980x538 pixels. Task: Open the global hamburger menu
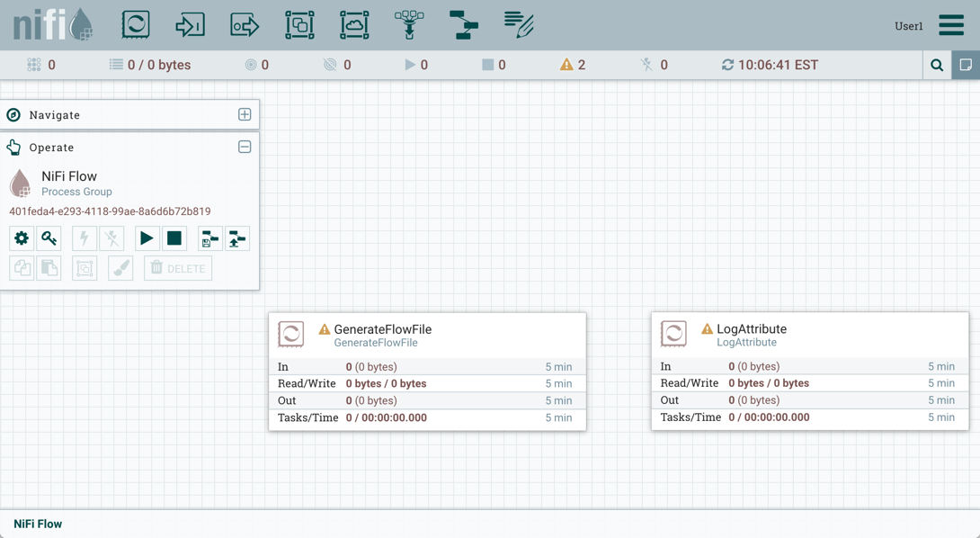click(x=951, y=25)
